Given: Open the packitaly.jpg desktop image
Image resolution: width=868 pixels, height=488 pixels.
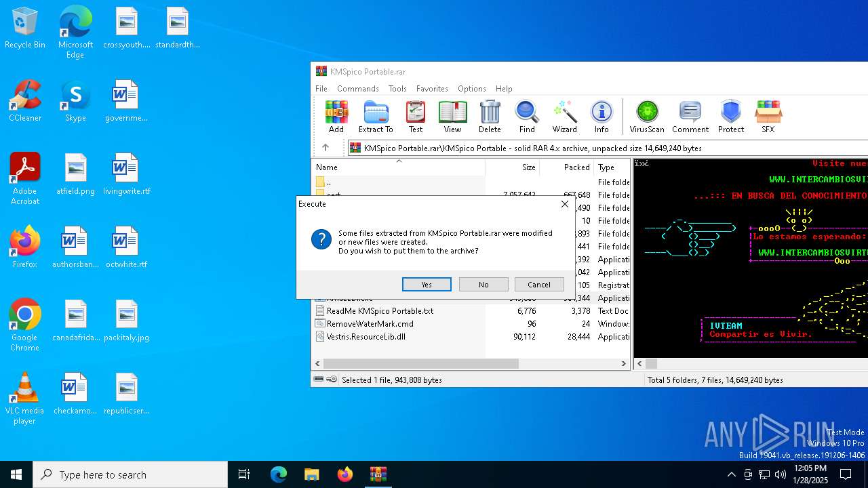Looking at the screenshot, I should tap(126, 321).
